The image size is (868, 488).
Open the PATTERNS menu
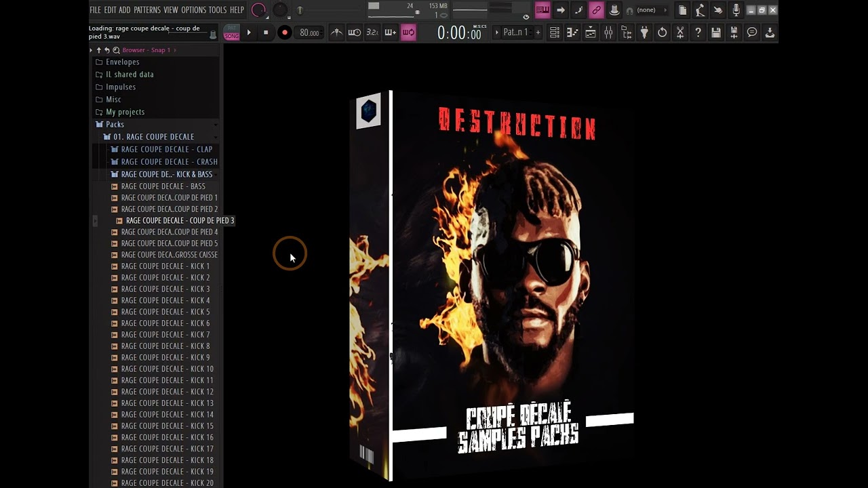[x=147, y=10]
